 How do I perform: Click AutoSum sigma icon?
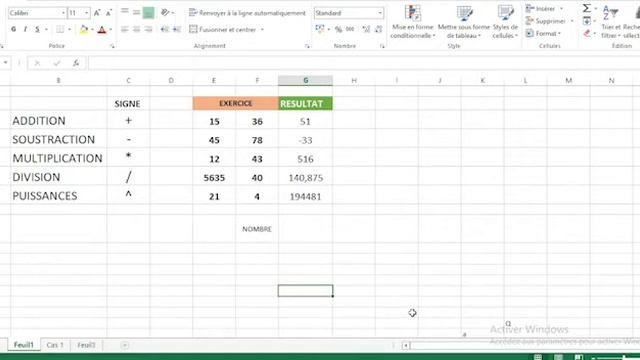point(587,8)
